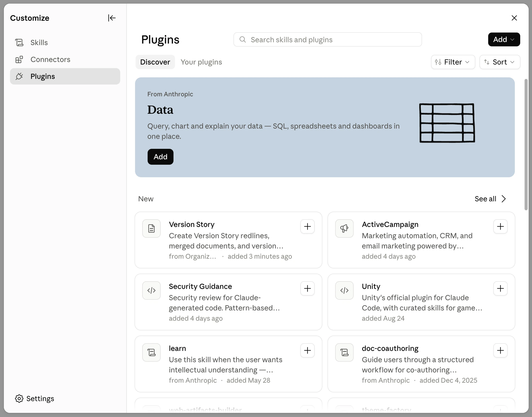This screenshot has width=532, height=417.
Task: Click the Filter sliders icon
Action: tap(438, 62)
